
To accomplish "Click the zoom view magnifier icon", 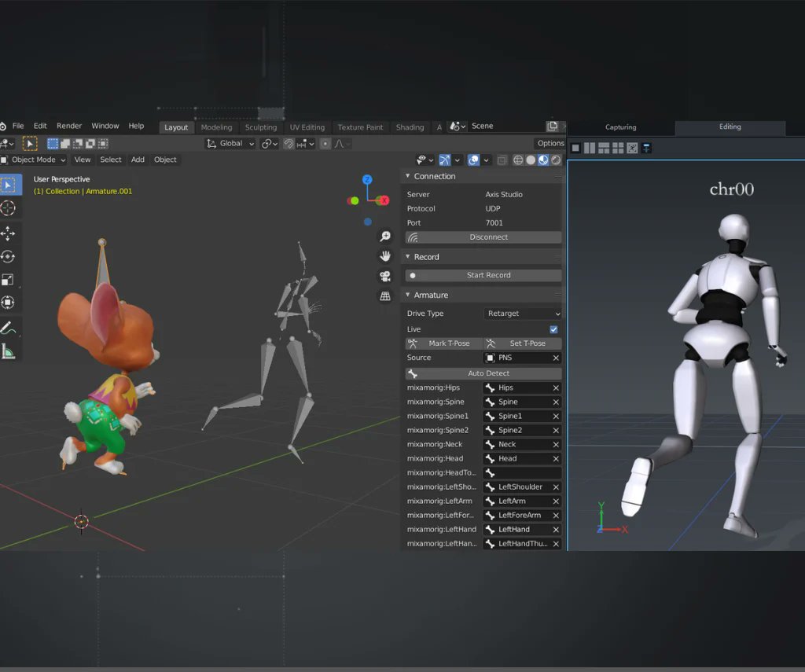I will click(385, 236).
